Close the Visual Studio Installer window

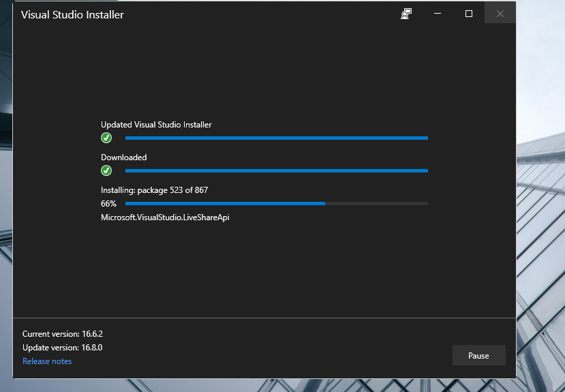tap(500, 14)
